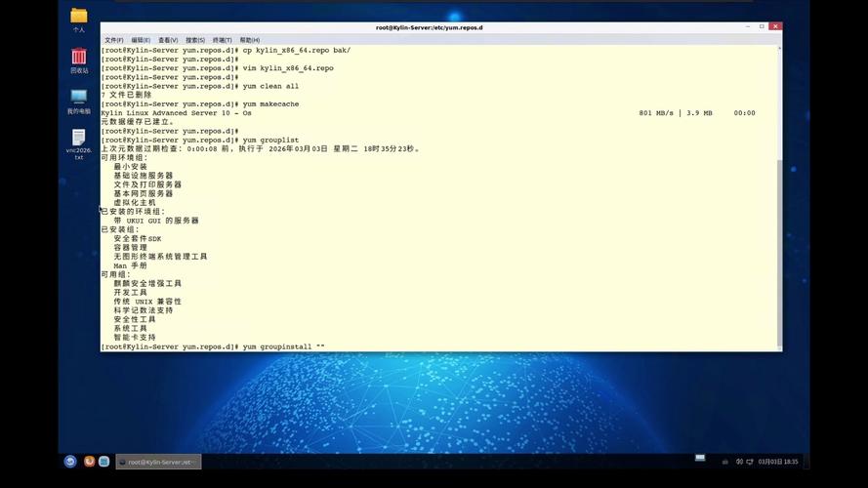Select the 回收站 trash desktop icon
This screenshot has width=868, height=488.
79,61
